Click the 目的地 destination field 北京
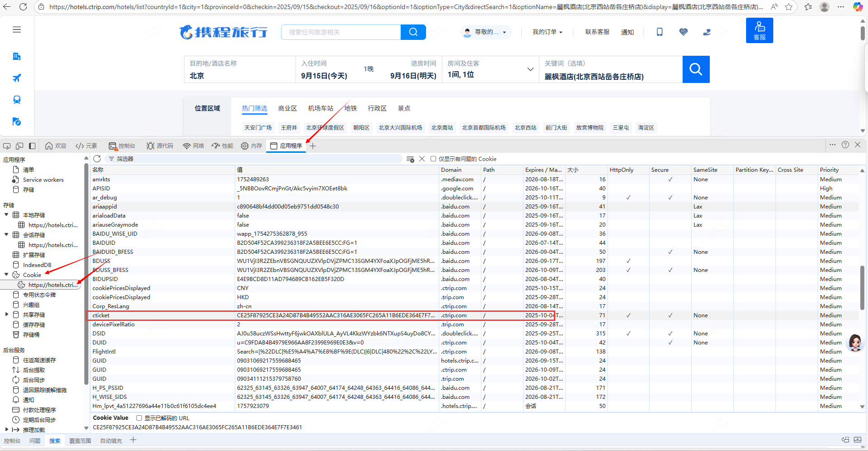Image resolution: width=868 pixels, height=451 pixels. click(240, 69)
